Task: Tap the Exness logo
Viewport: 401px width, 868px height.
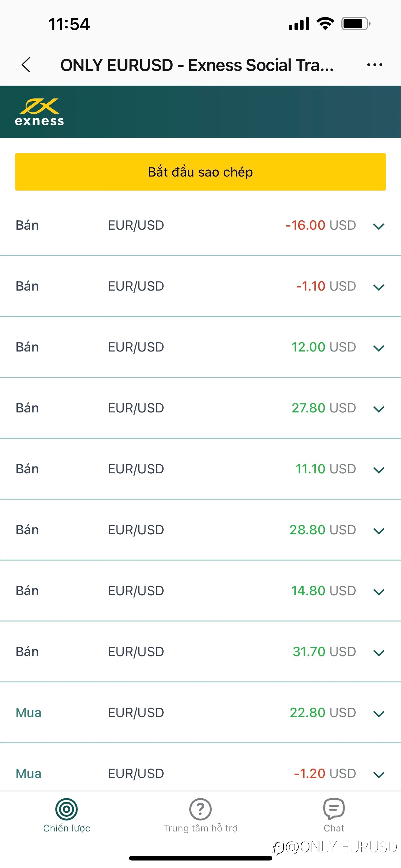Action: tap(39, 112)
